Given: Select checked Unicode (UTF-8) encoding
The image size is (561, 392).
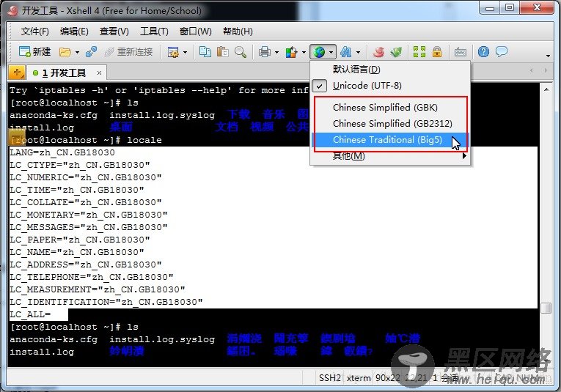Looking at the screenshot, I should point(390,86).
